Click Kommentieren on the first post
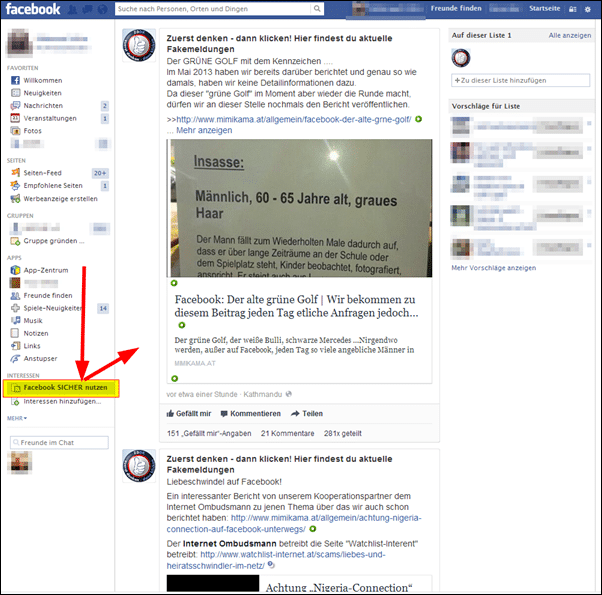Image resolution: width=602 pixels, height=595 pixels. pos(251,414)
